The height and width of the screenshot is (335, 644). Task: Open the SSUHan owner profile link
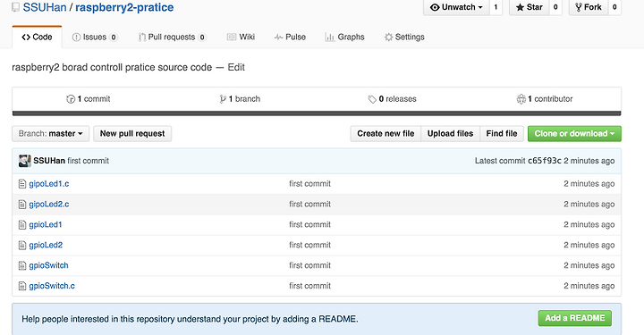45,7
